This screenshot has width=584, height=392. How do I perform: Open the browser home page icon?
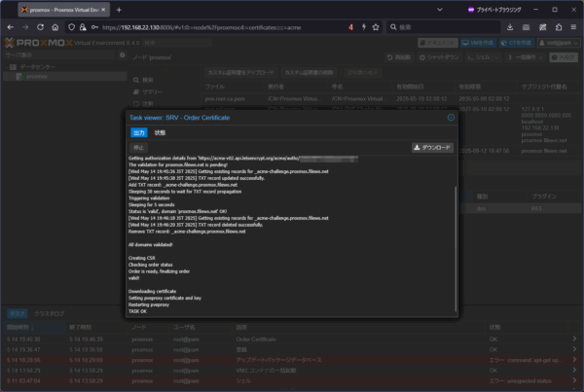tap(55, 27)
